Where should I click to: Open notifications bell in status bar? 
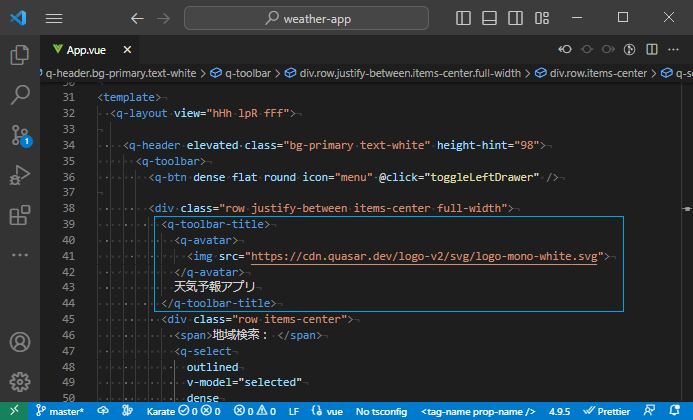click(x=674, y=411)
